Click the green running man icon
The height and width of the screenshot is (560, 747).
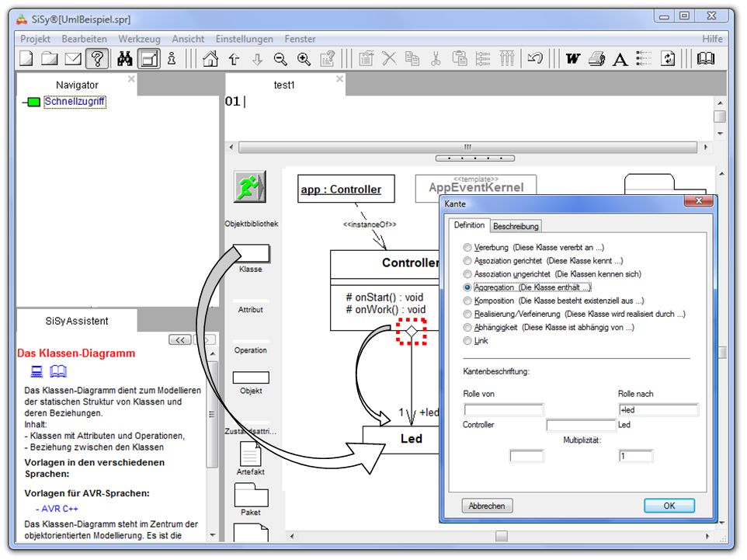(x=250, y=187)
